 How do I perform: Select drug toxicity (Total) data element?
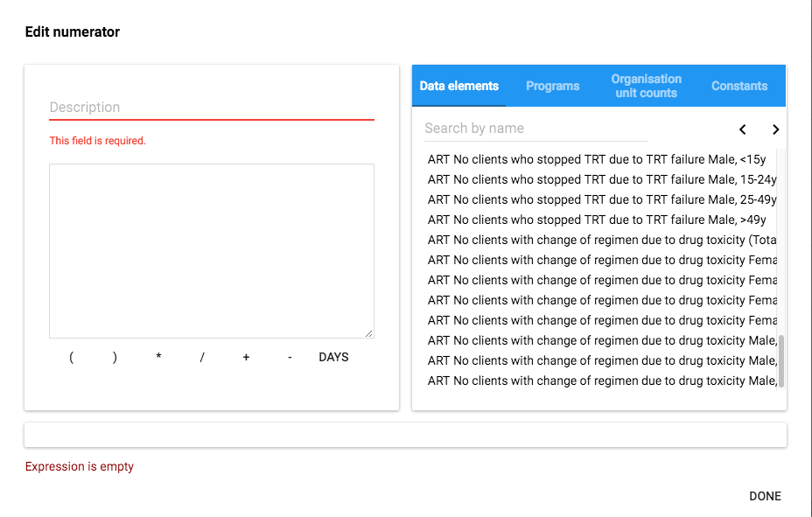[601, 240]
